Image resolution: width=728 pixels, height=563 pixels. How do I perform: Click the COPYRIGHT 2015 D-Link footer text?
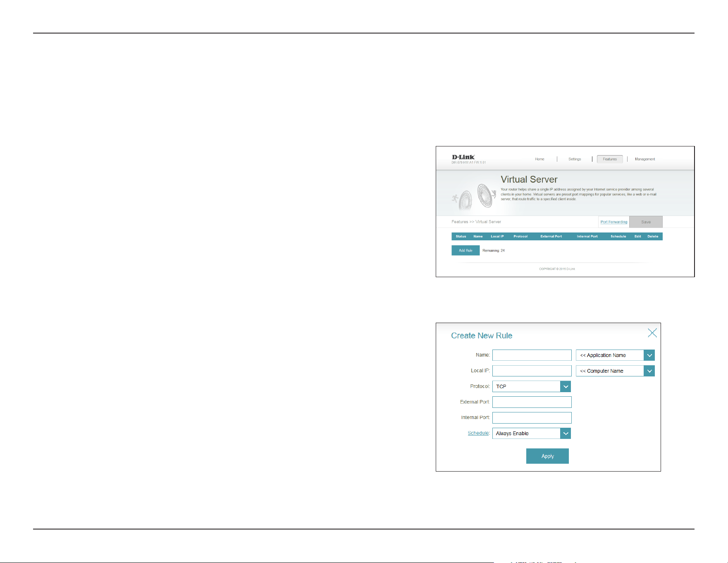[x=557, y=269]
